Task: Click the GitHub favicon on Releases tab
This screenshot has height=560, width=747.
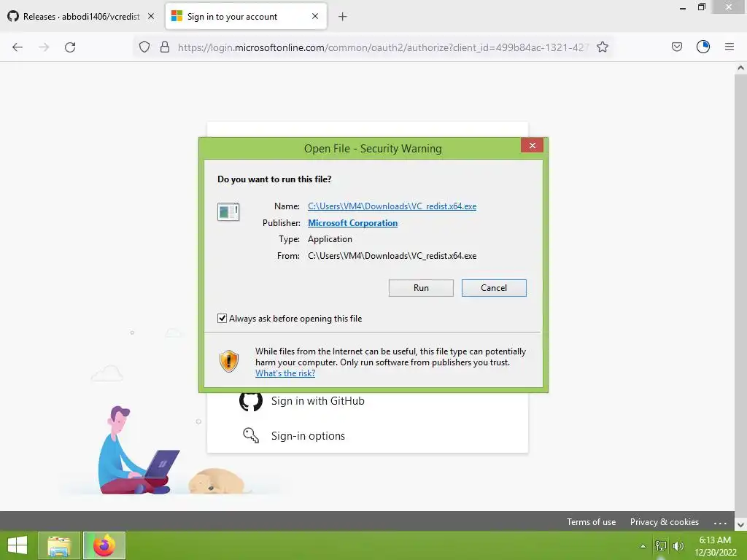Action: pyautogui.click(x=13, y=16)
